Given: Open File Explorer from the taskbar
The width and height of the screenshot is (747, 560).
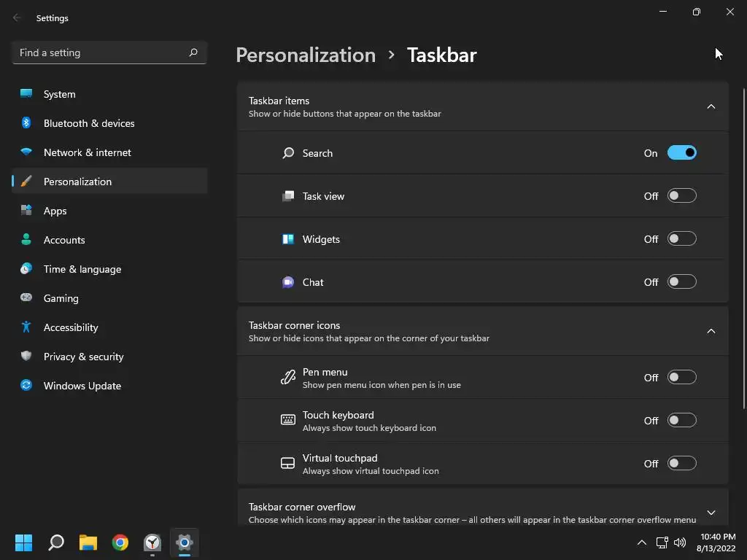Looking at the screenshot, I should click(x=88, y=542).
